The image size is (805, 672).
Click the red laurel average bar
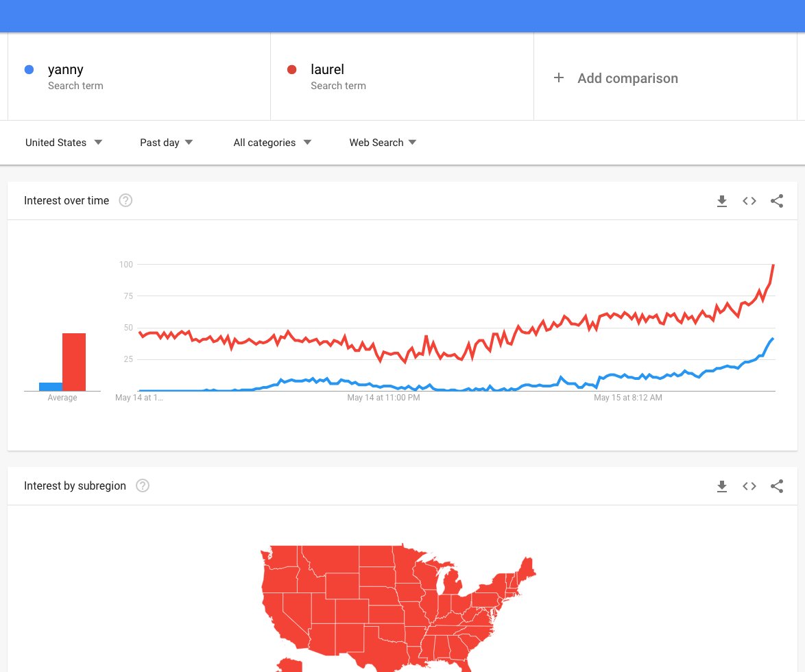coord(74,362)
